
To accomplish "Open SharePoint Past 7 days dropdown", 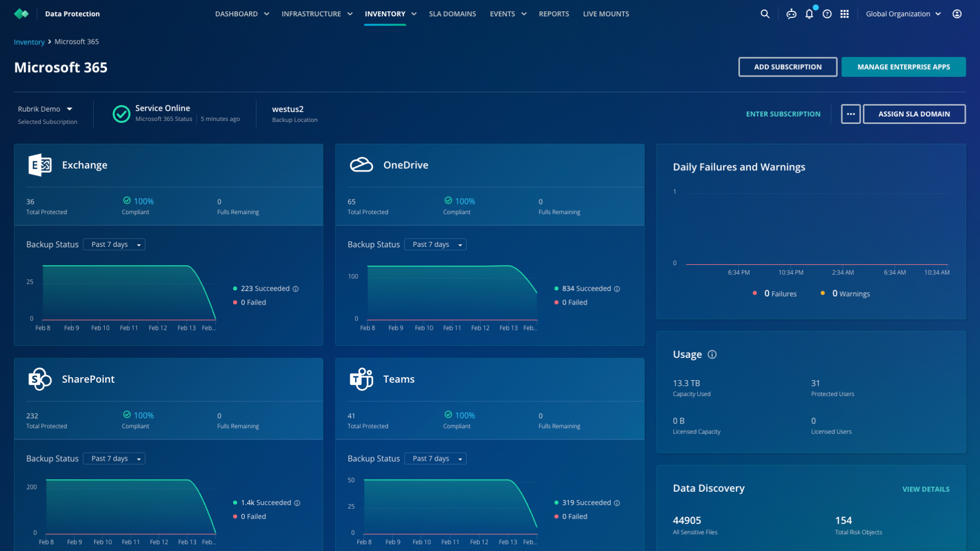I will pos(114,459).
